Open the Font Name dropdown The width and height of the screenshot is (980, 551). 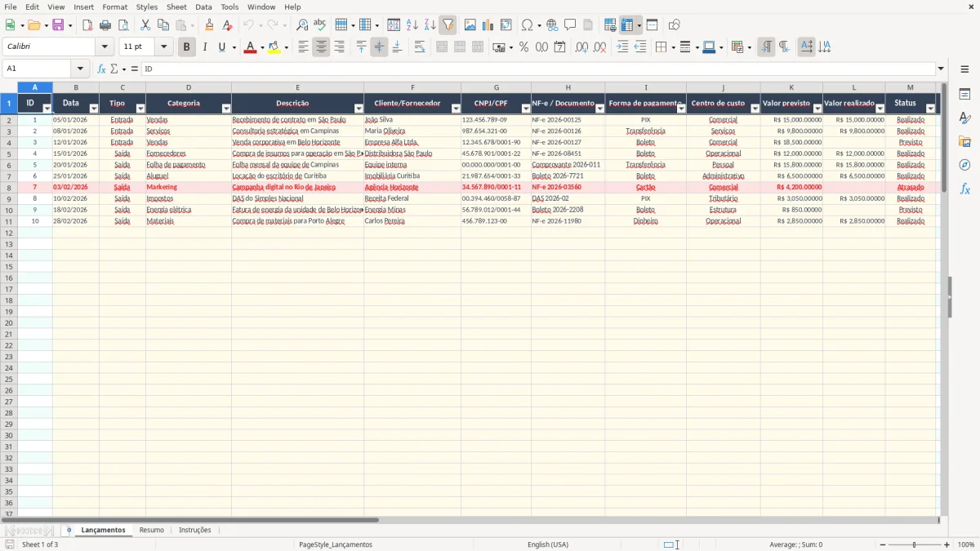click(x=105, y=47)
